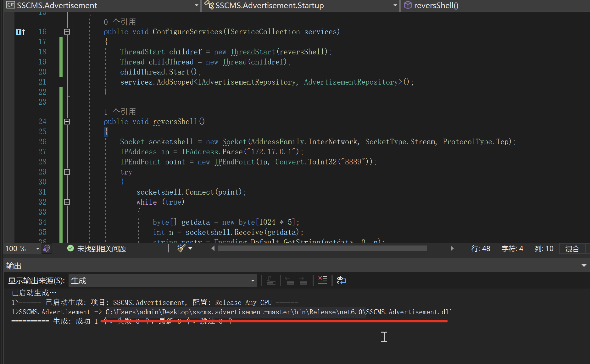Viewport: 590px width, 364px height.
Task: Collapse the ConfigureServices method on line 16
Action: (x=67, y=32)
